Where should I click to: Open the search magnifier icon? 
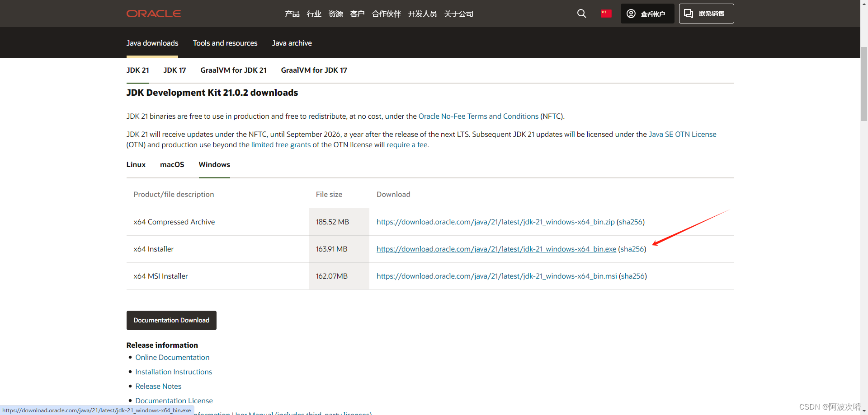point(582,14)
